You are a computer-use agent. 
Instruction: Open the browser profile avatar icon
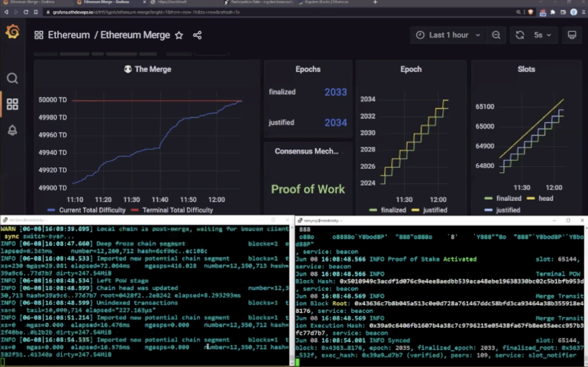click(573, 12)
